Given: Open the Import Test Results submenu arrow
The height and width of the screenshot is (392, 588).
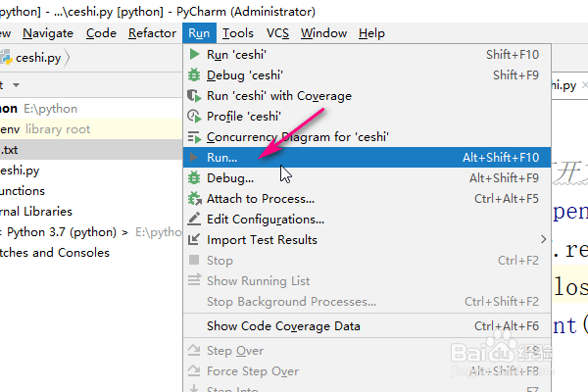Looking at the screenshot, I should (544, 240).
